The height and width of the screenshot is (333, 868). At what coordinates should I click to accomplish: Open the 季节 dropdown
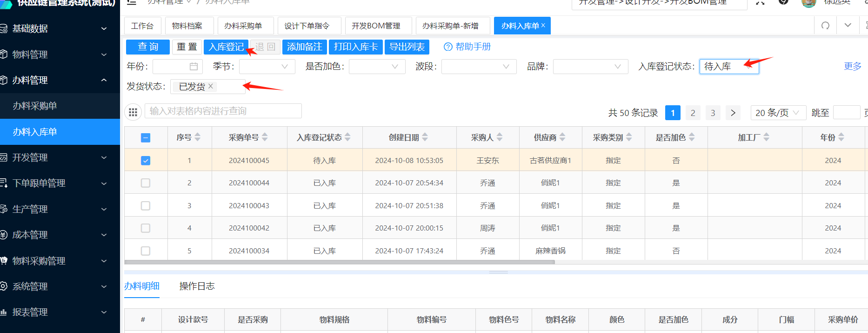[267, 67]
